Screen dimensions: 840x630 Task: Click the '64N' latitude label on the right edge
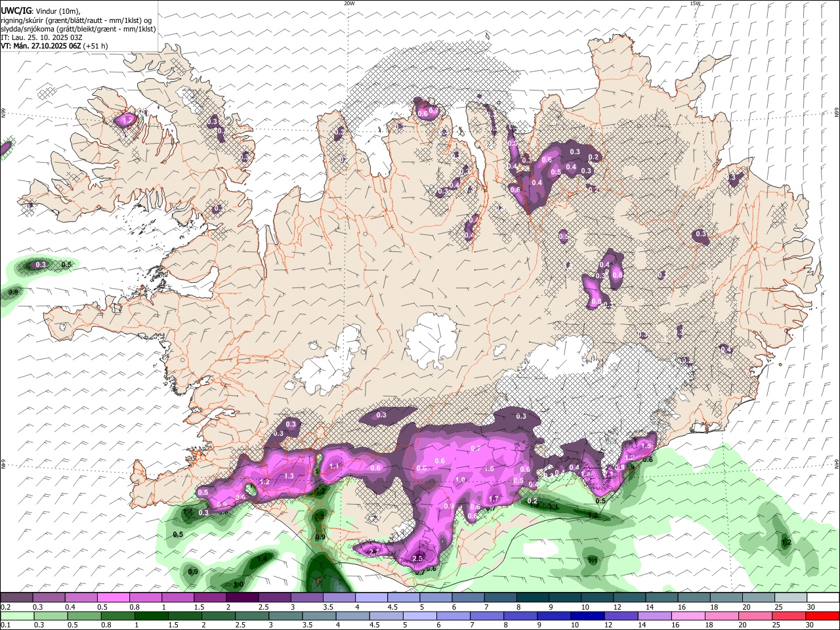point(836,464)
